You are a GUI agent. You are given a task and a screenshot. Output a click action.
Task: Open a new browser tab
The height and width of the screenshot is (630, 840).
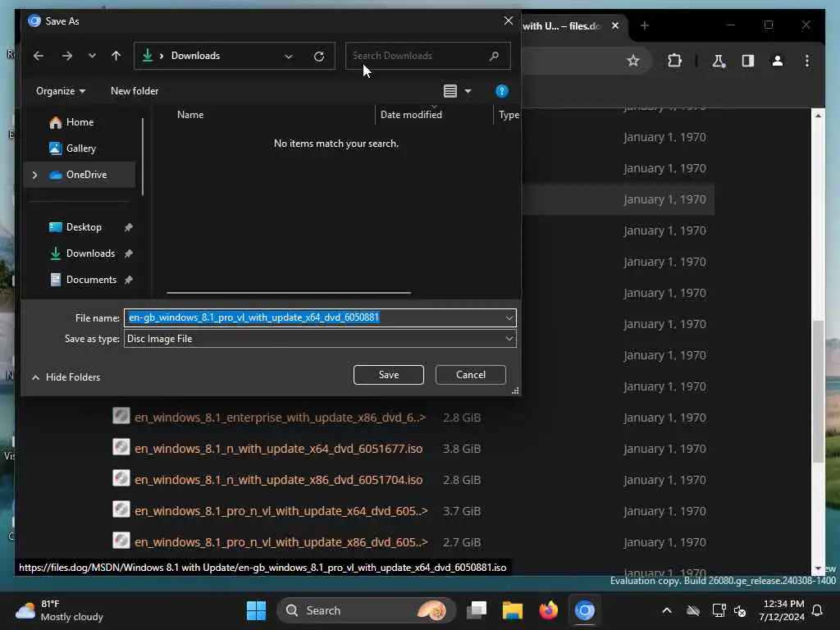[x=645, y=25]
